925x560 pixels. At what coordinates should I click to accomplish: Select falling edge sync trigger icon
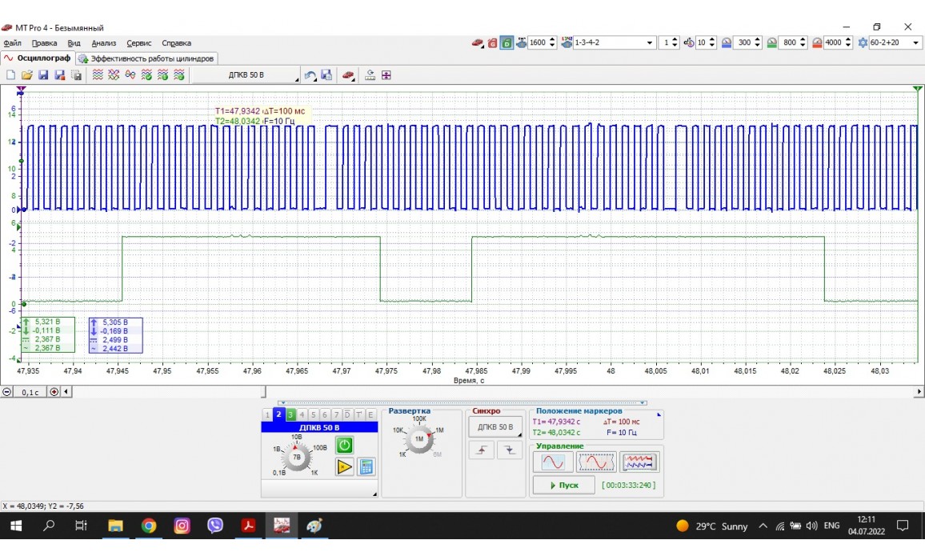tap(509, 451)
